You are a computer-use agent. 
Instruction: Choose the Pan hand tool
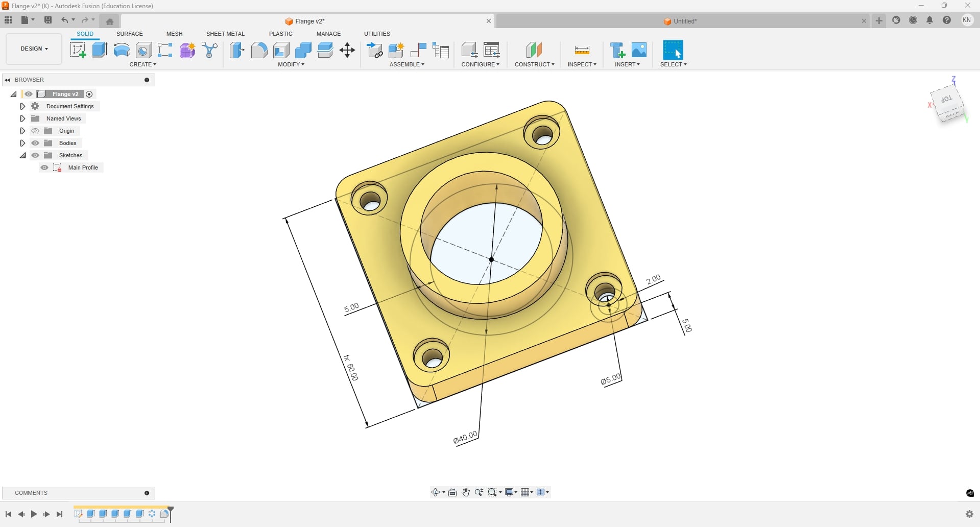(x=466, y=492)
